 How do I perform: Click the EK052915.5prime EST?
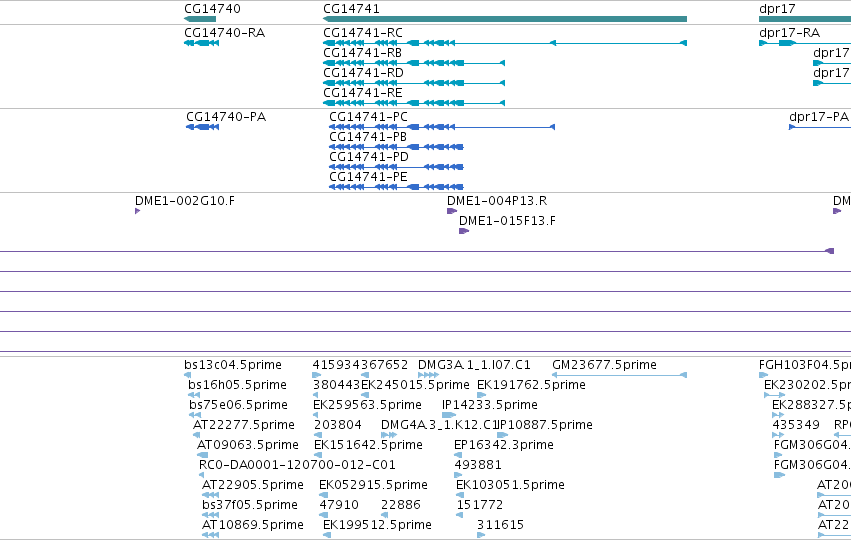pyautogui.click(x=373, y=485)
